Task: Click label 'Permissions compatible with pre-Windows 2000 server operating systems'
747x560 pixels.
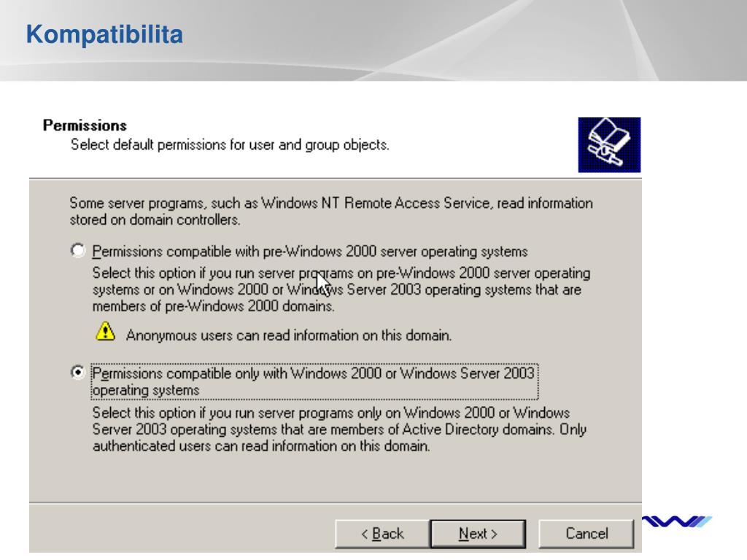Action: point(310,252)
